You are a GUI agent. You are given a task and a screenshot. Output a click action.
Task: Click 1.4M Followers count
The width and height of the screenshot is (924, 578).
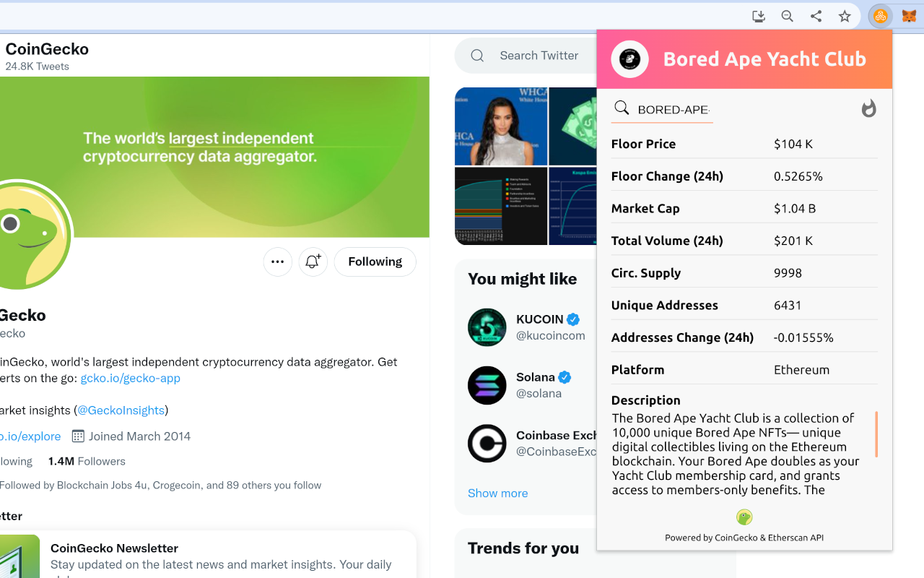[x=87, y=461]
